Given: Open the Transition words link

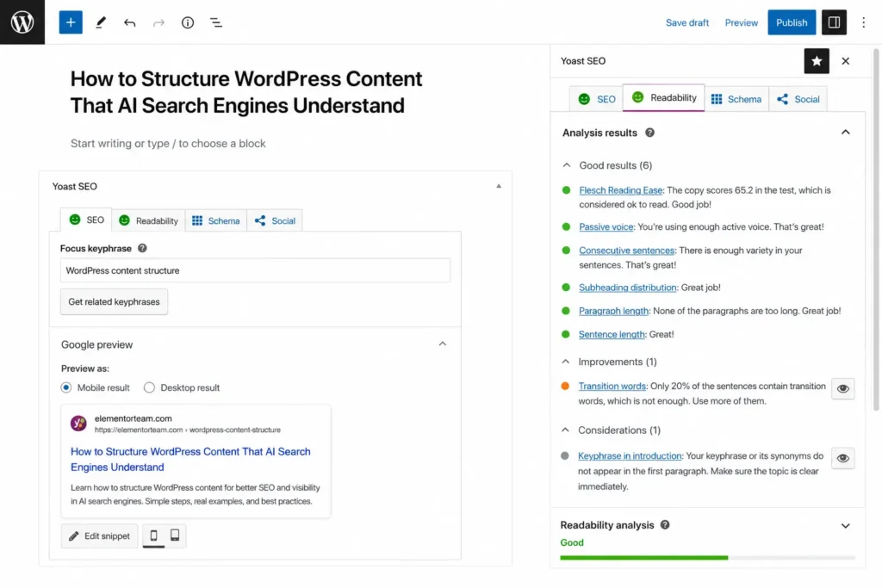Looking at the screenshot, I should [x=612, y=387].
